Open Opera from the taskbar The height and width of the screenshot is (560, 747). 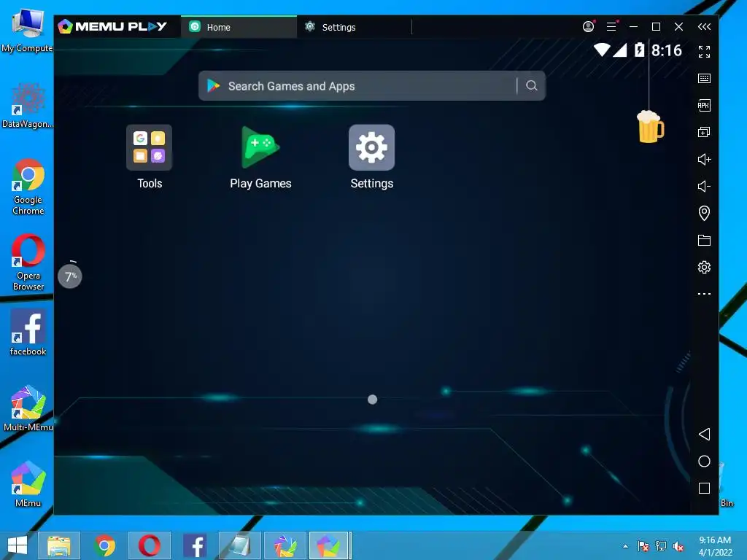(149, 545)
